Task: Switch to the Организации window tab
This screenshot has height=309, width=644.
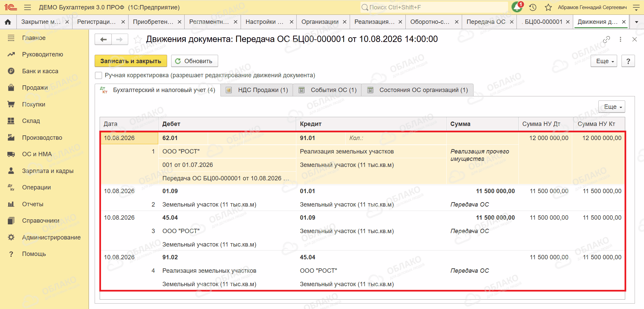Action: 320,22
